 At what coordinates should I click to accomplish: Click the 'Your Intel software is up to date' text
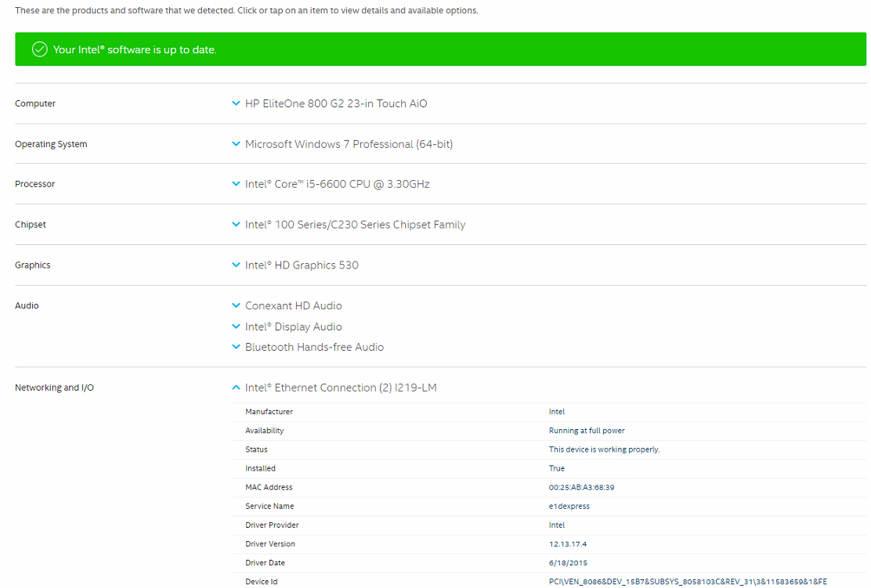[135, 49]
